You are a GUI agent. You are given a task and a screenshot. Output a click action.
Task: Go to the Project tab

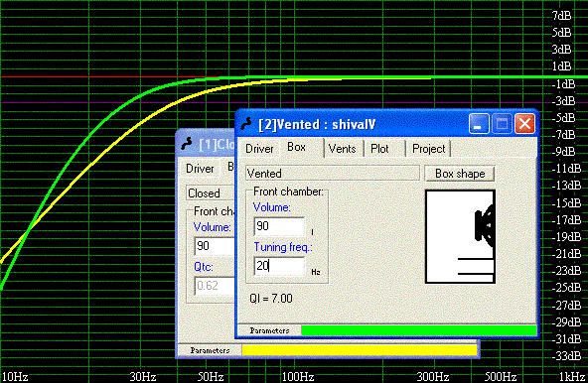(429, 149)
